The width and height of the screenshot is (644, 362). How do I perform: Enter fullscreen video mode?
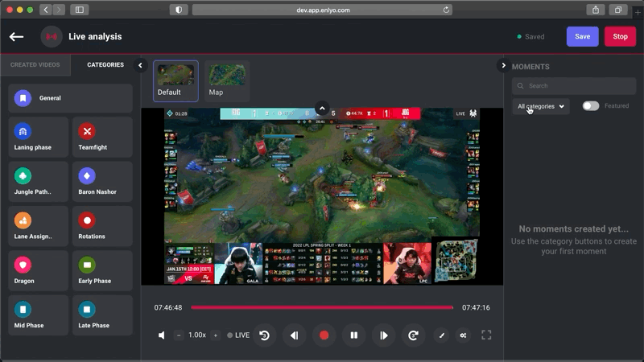pos(486,335)
